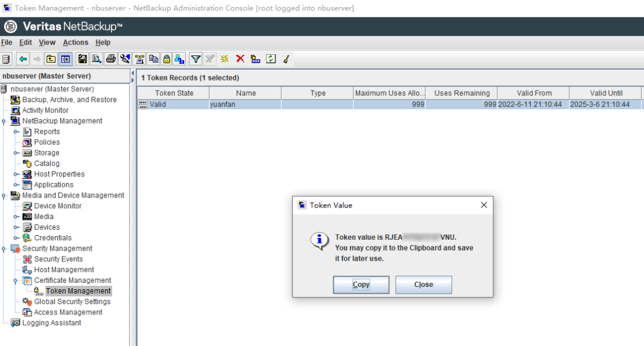The width and height of the screenshot is (644, 346).
Task: Select Catalog in the tree
Action: (x=47, y=163)
